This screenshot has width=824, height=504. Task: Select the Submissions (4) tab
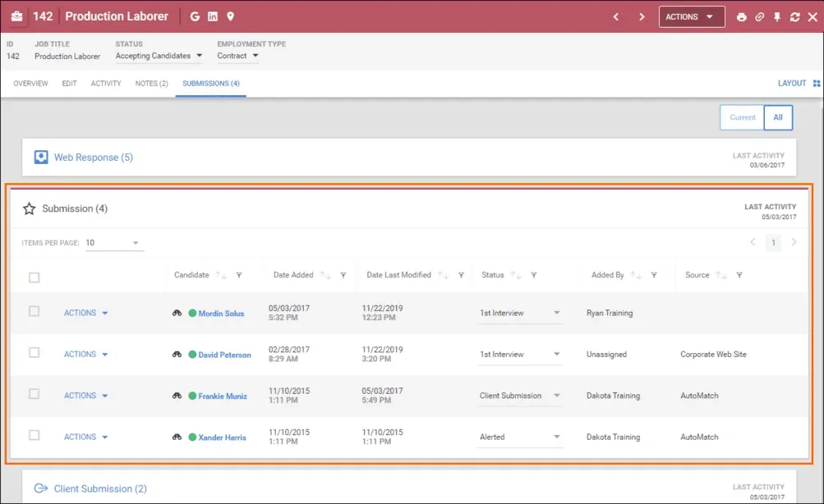click(211, 84)
